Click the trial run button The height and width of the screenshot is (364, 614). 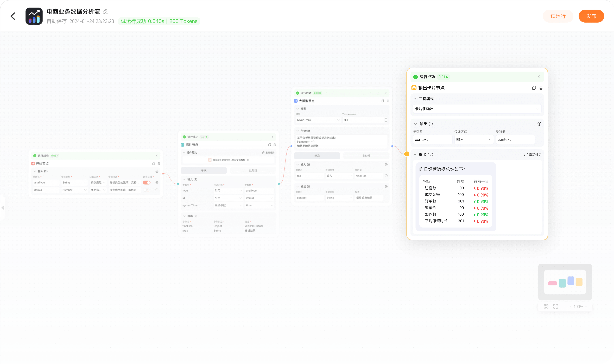click(558, 16)
